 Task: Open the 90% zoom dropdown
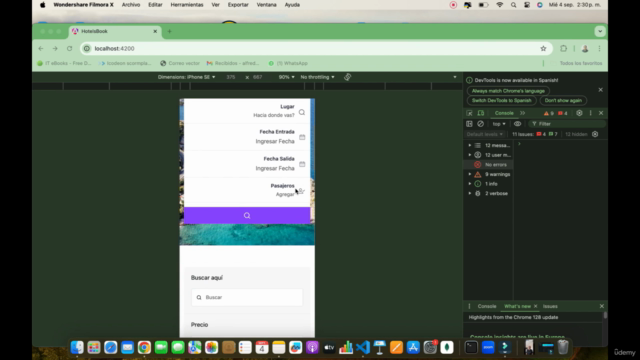[x=286, y=77]
